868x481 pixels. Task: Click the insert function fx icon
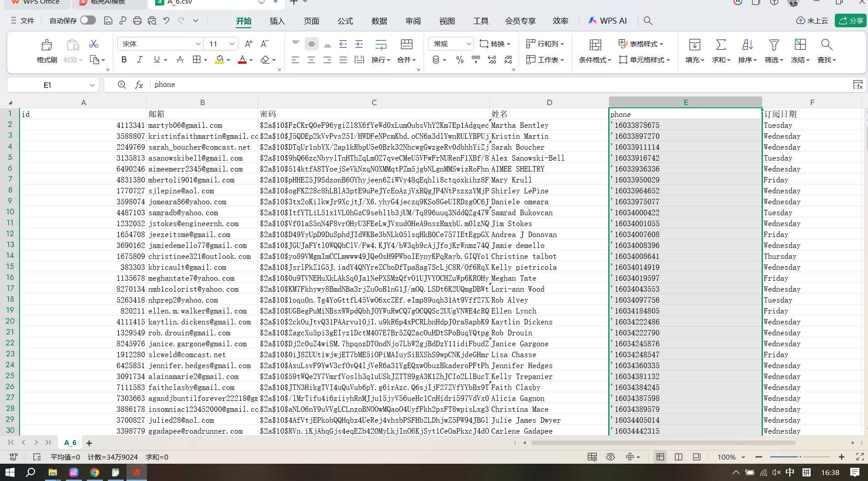tap(139, 85)
